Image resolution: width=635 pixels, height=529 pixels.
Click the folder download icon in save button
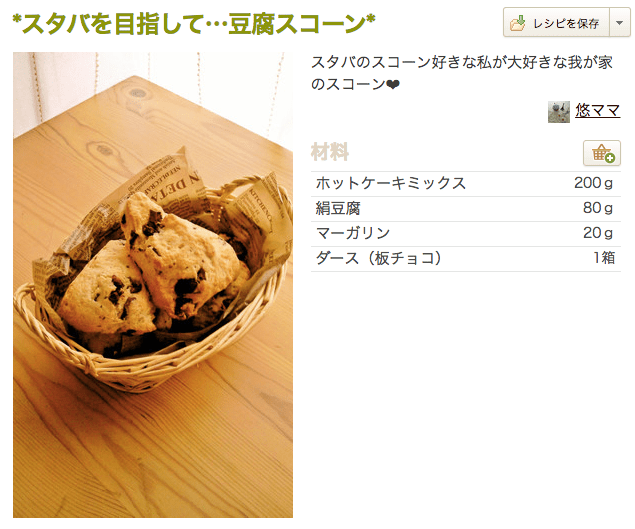click(518, 23)
